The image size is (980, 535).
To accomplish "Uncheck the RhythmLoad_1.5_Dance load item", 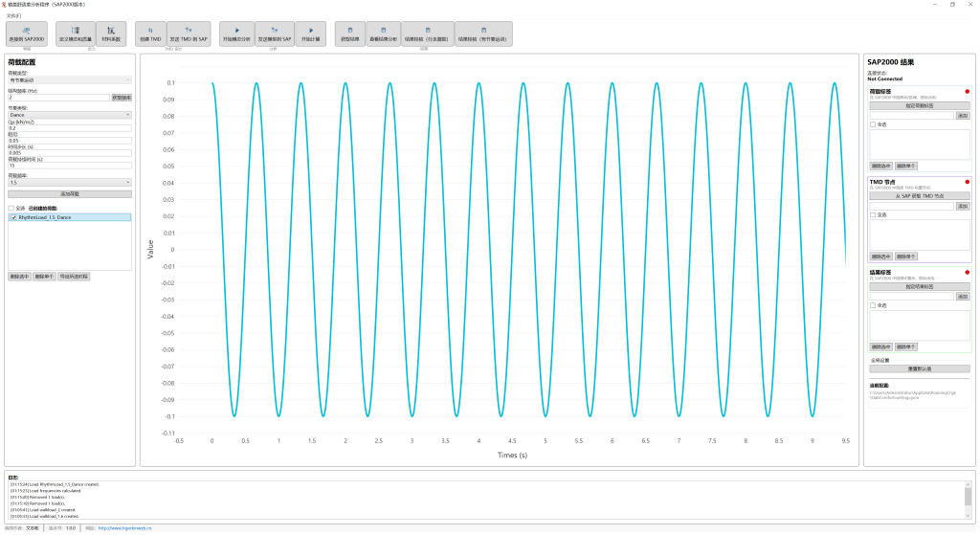I will click(x=13, y=217).
